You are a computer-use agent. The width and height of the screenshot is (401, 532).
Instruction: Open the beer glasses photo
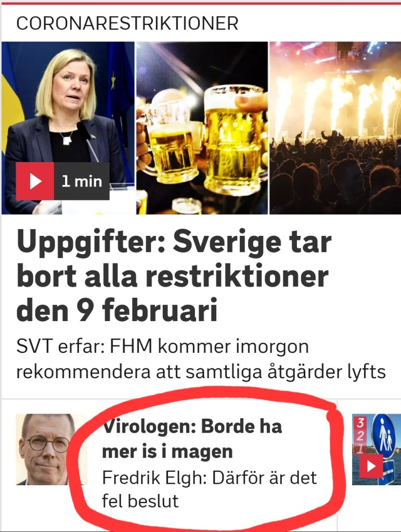202,128
